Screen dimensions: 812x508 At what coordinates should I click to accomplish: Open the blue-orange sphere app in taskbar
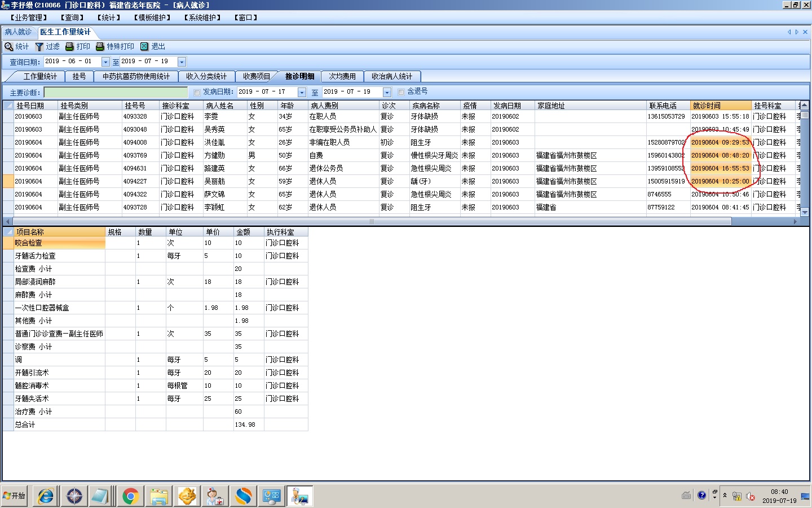coord(243,496)
